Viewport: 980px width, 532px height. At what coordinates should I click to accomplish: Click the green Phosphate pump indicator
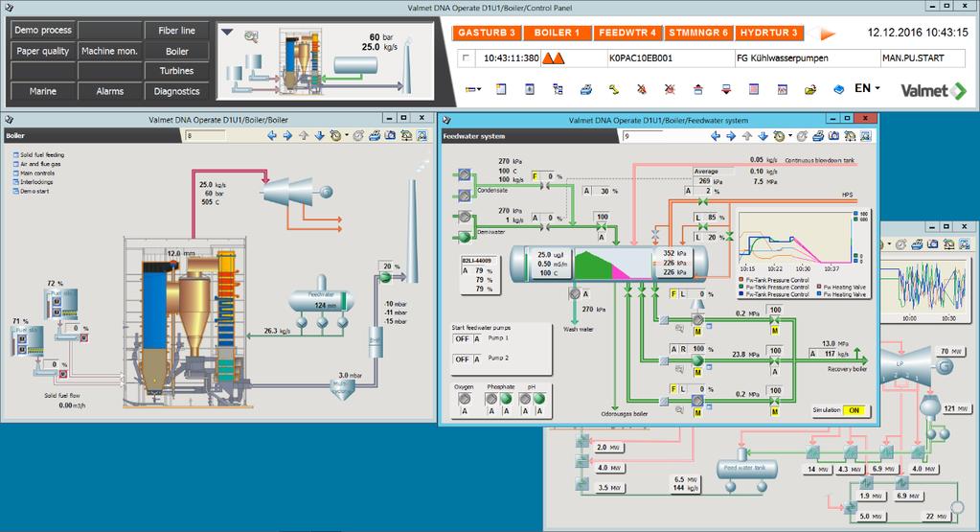pyautogui.click(x=506, y=398)
